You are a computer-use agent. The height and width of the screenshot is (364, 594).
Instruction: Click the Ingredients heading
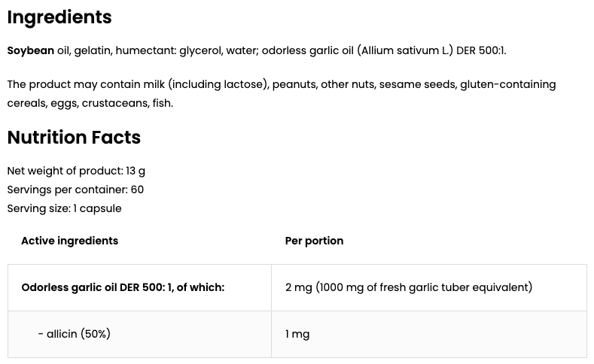coord(59,17)
